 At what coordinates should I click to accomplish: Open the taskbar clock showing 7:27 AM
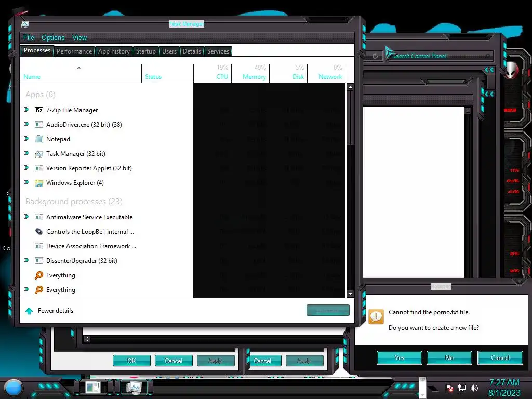pos(504,388)
